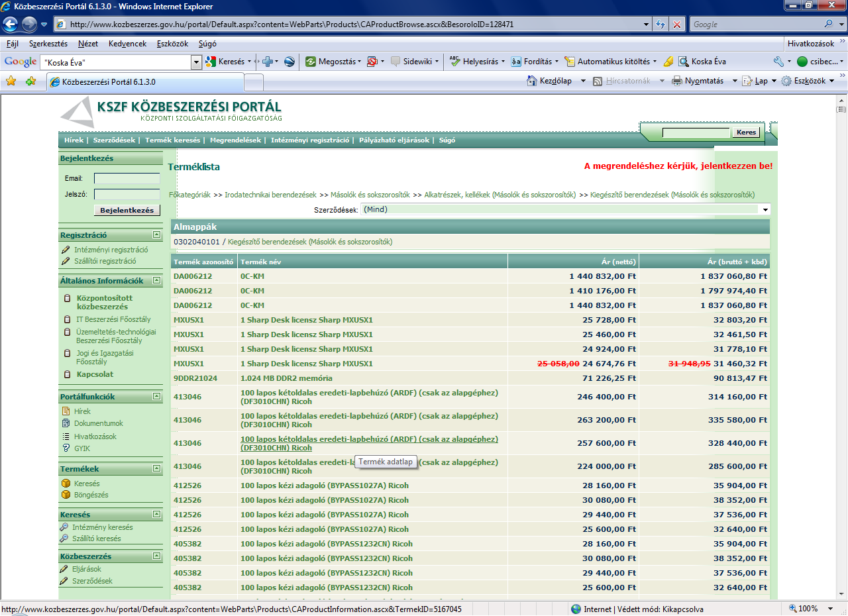Click the Keresés package icon under Termékek
The width and height of the screenshot is (848, 616).
pyautogui.click(x=66, y=484)
